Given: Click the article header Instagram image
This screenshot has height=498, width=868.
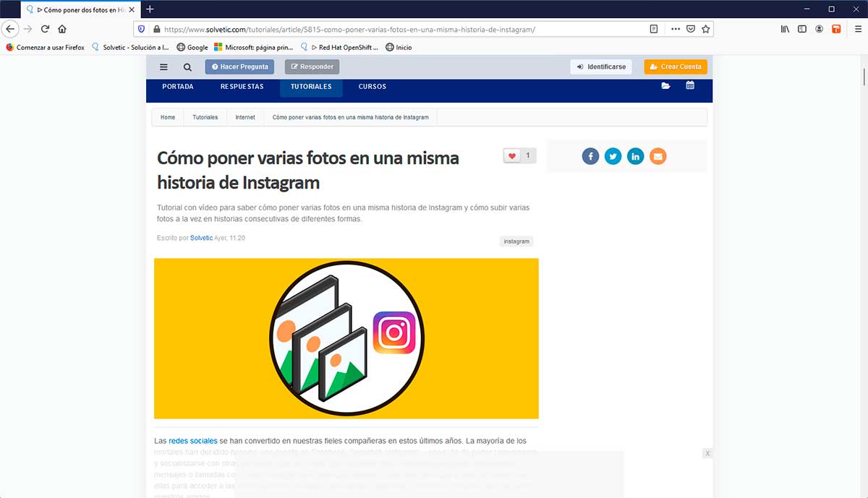Looking at the screenshot, I should pyautogui.click(x=346, y=338).
